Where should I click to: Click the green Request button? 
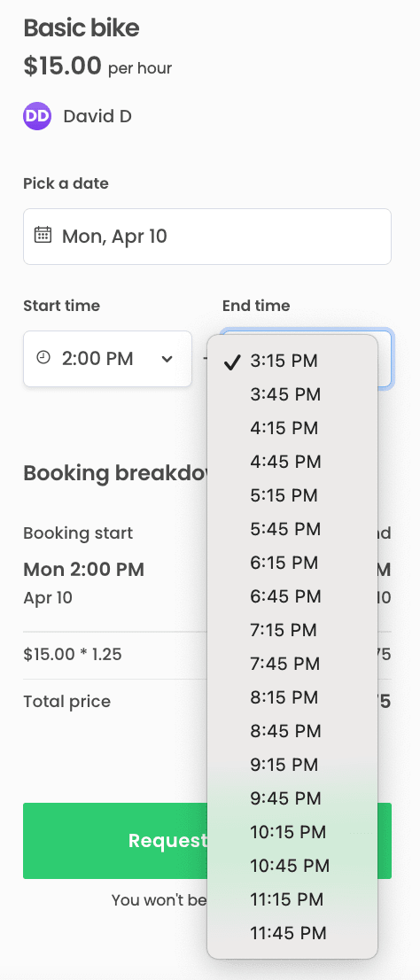(115, 841)
